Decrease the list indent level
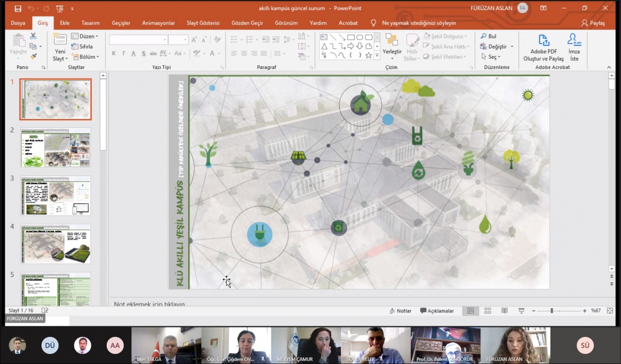The image size is (621, 364). 266,39
